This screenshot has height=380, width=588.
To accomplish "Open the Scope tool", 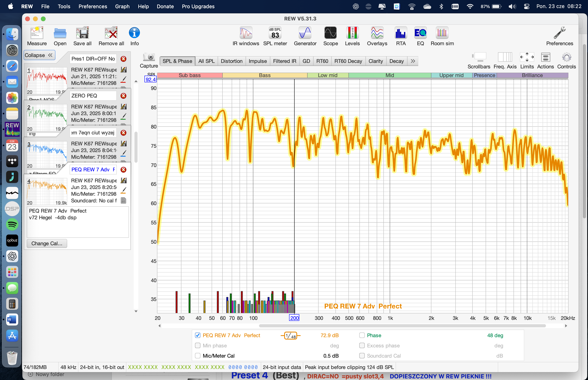I will point(330,36).
